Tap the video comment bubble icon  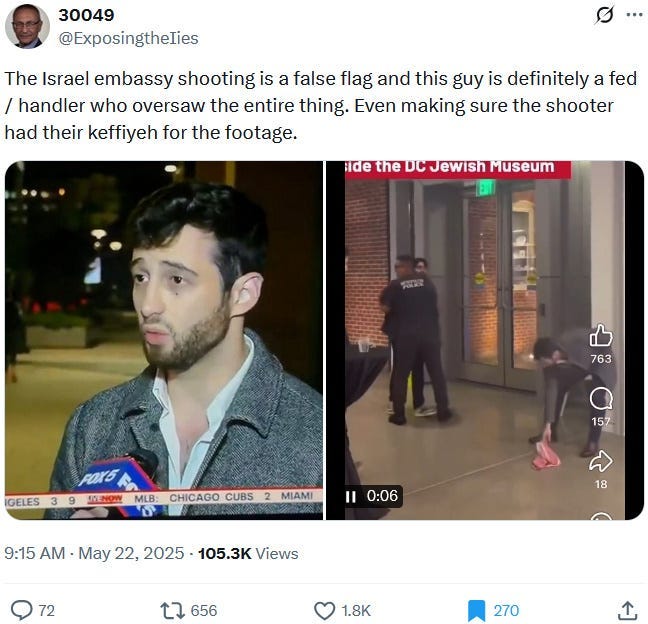tap(600, 399)
